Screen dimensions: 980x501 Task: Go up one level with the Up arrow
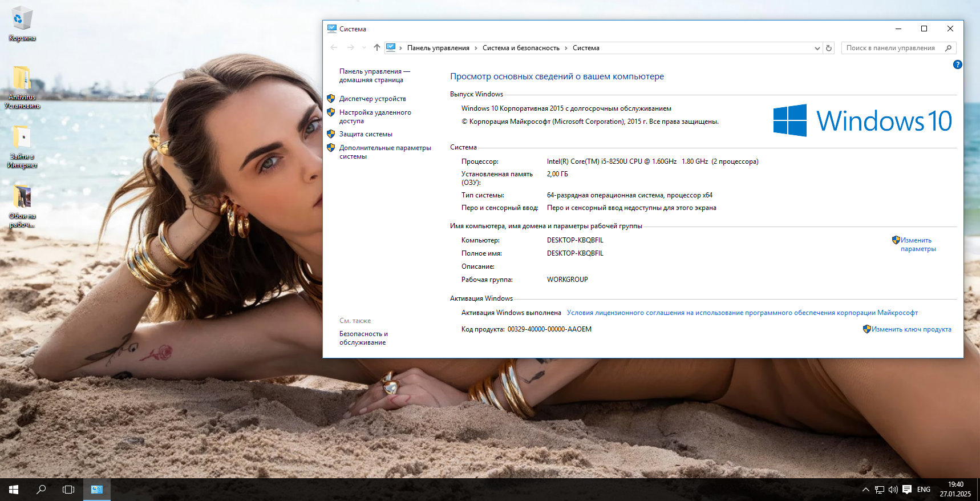click(376, 48)
